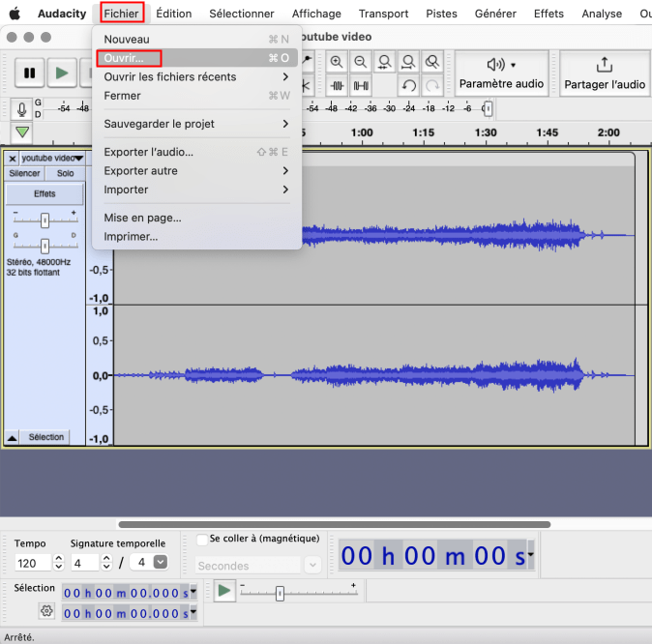Expand Exporter autre submenu
Viewport: 652px width, 644px height.
(195, 171)
